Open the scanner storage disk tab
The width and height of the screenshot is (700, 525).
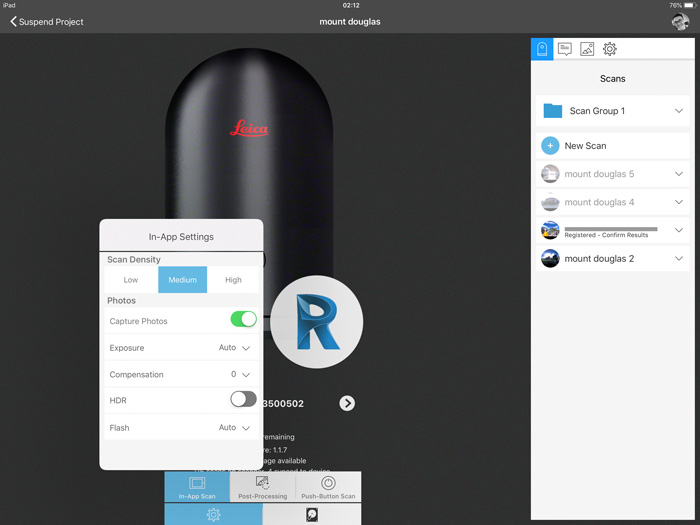pos(311,514)
